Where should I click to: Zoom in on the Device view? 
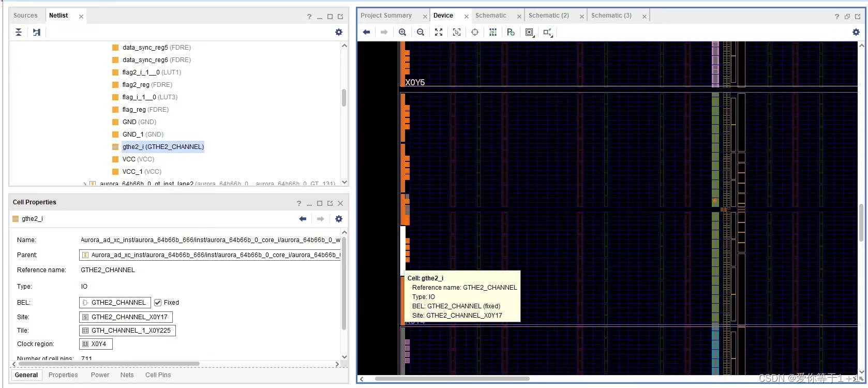402,32
